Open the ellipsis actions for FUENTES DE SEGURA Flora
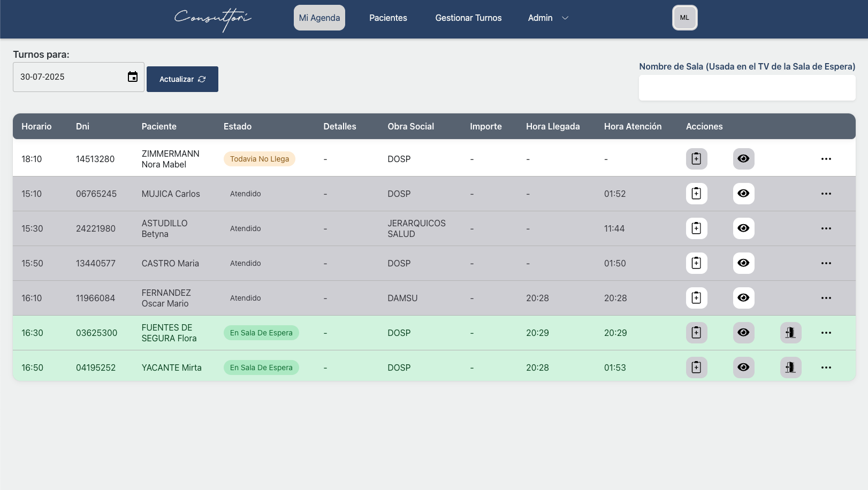Image resolution: width=868 pixels, height=490 pixels. tap(826, 332)
